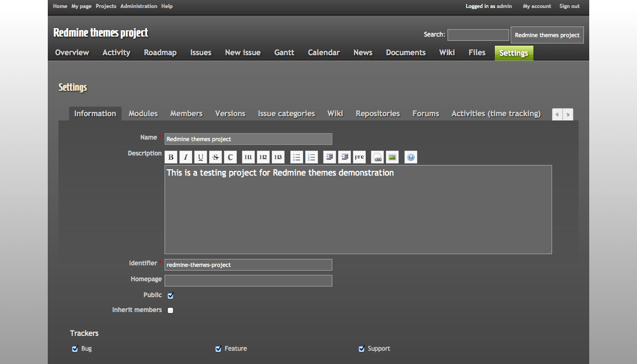This screenshot has height=364, width=637.
Task: Select the Settings main menu tab
Action: (x=514, y=53)
